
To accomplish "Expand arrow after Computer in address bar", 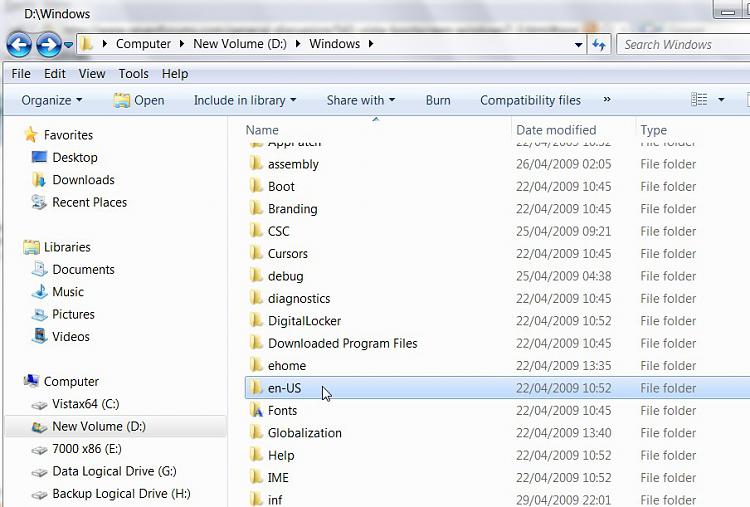I will (182, 44).
